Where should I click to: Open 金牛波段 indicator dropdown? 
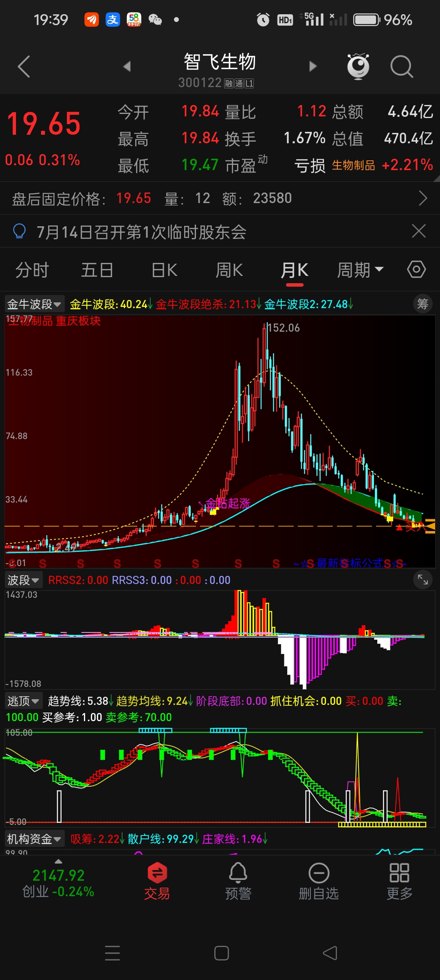(x=34, y=304)
